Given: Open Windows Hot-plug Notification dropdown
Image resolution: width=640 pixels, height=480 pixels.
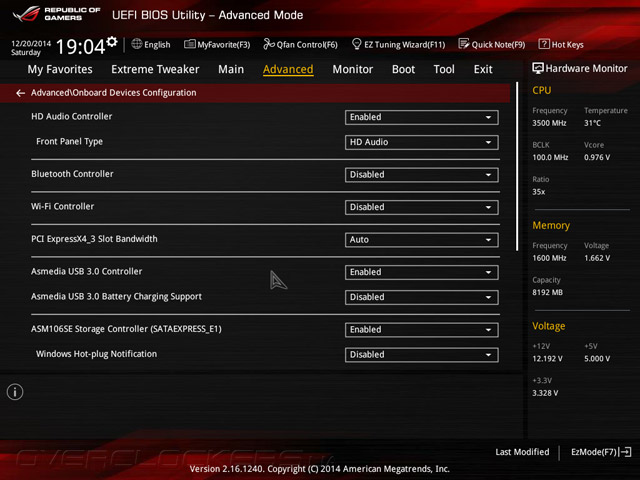Looking at the screenshot, I should 421,355.
